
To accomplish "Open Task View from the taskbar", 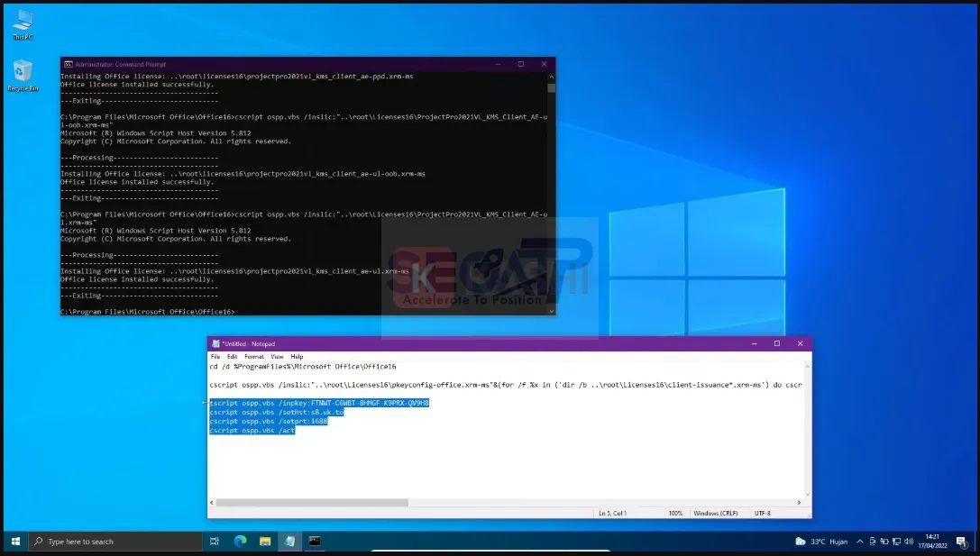I will 214,541.
